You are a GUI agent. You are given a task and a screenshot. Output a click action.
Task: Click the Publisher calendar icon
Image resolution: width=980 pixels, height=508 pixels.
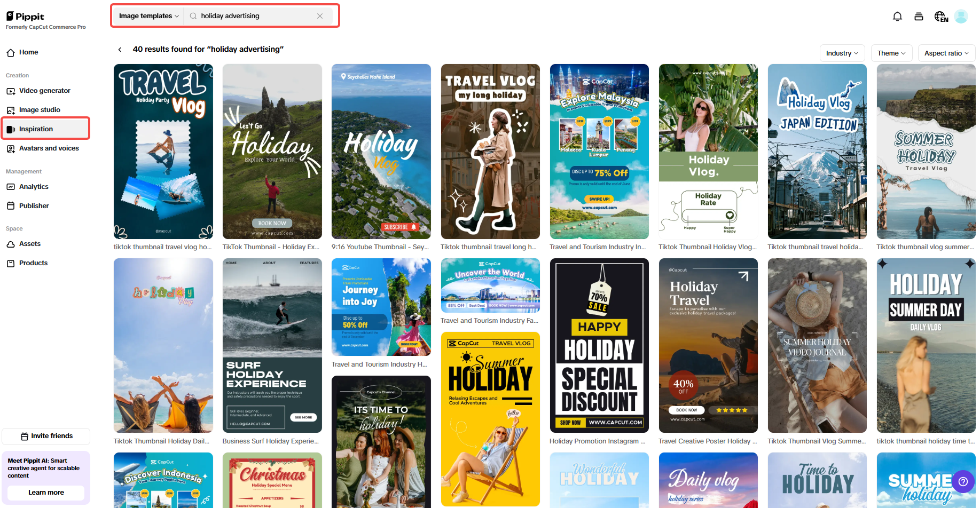[x=11, y=206]
